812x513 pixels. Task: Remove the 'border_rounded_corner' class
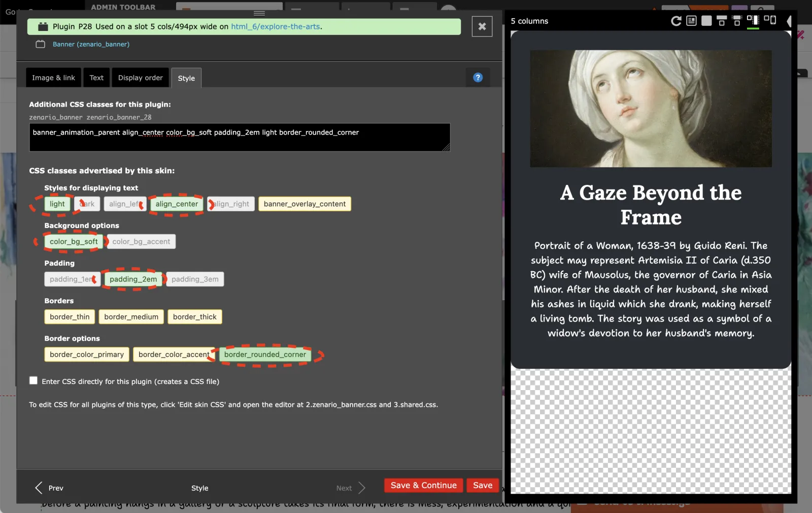pos(265,354)
